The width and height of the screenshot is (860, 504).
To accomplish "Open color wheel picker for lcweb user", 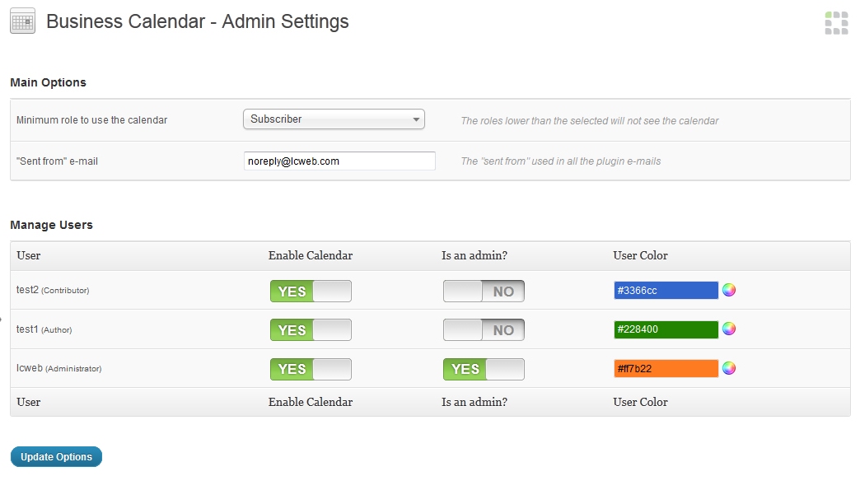I will (x=729, y=368).
